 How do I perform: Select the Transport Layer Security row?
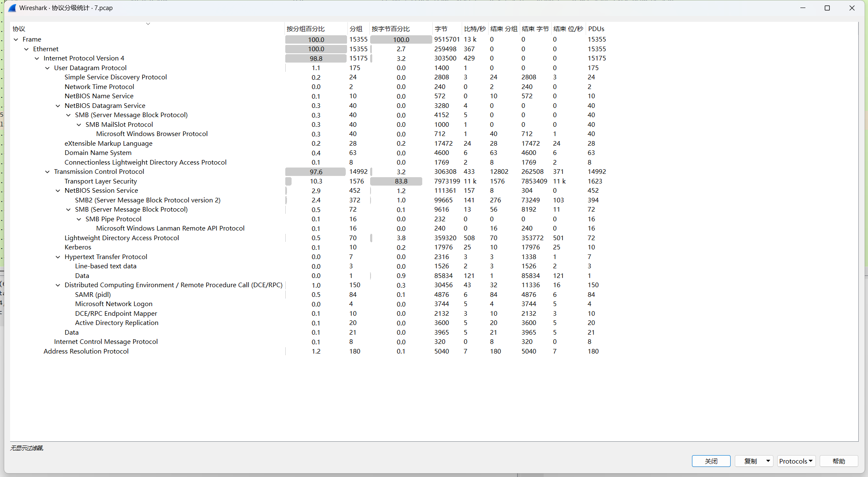(101, 181)
